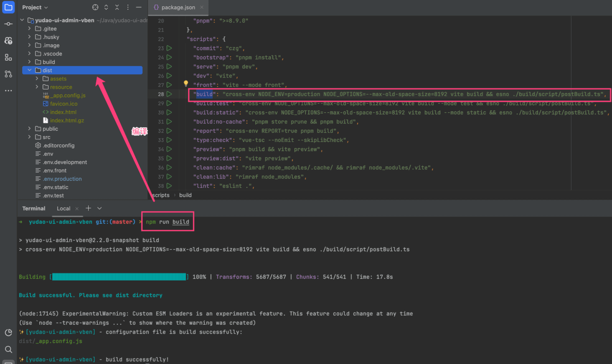Viewport: 612px width, 364px height.
Task: Open the Commit tool window
Action: click(8, 24)
